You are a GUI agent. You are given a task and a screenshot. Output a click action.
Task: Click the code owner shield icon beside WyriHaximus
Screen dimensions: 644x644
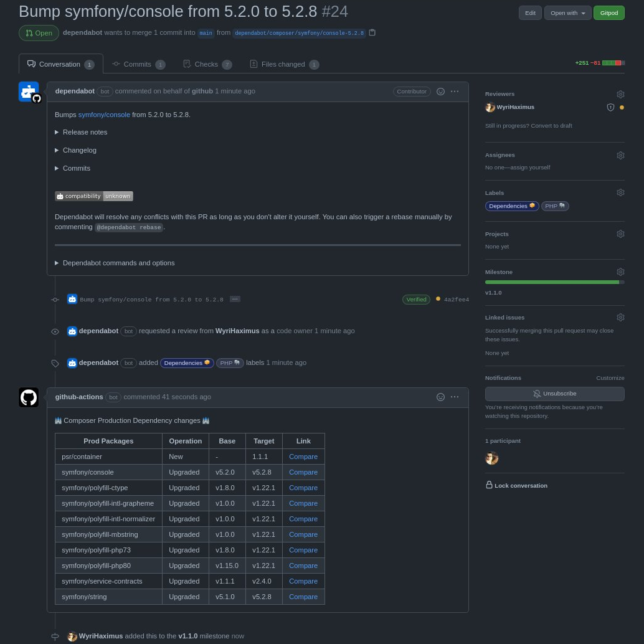pos(610,108)
